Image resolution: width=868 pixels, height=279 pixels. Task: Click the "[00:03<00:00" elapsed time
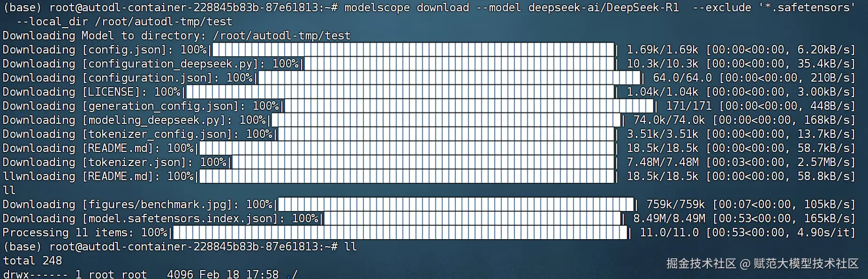745,162
